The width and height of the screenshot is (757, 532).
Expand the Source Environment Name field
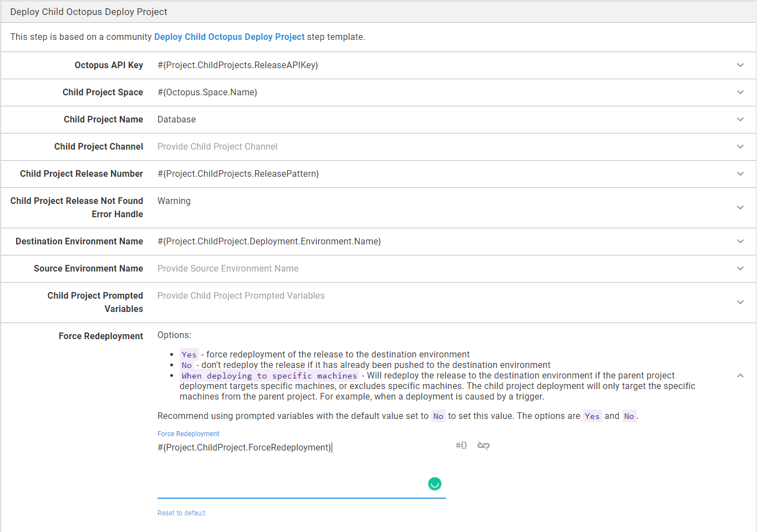[740, 269]
